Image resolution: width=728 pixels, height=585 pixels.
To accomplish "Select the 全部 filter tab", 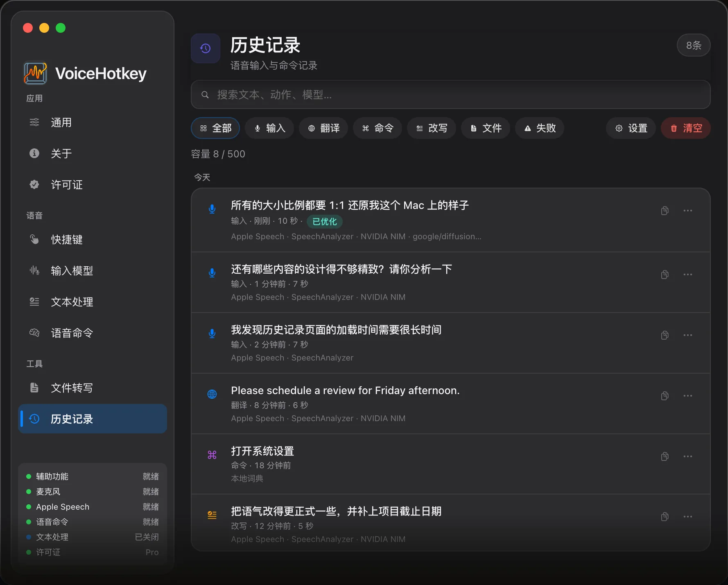I will point(215,128).
